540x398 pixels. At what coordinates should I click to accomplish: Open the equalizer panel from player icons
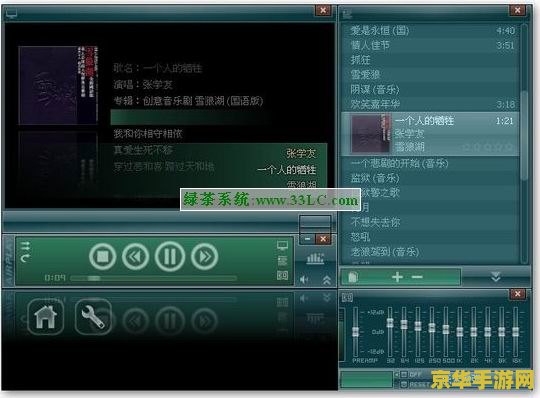(282, 275)
